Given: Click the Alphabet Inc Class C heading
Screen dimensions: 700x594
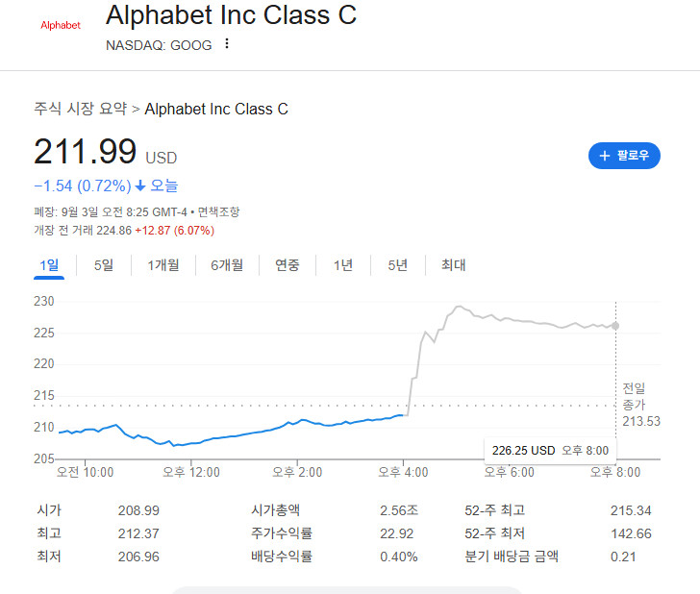Looking at the screenshot, I should click(x=231, y=15).
